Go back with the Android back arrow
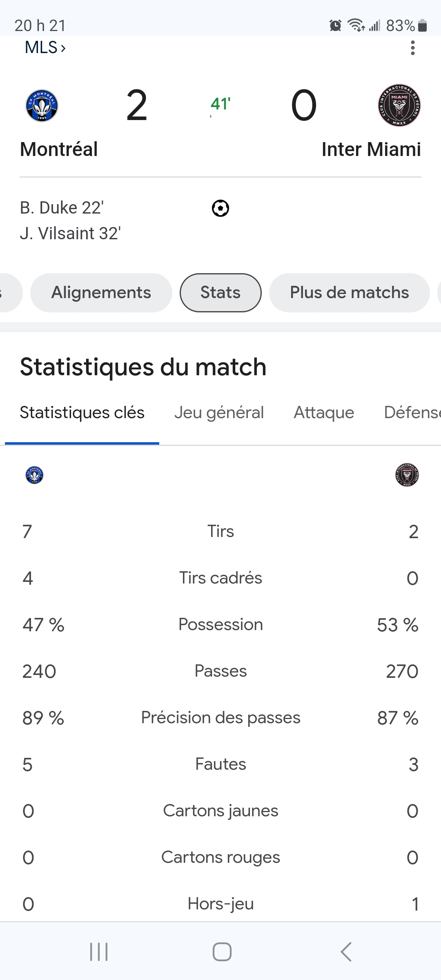 (346, 952)
